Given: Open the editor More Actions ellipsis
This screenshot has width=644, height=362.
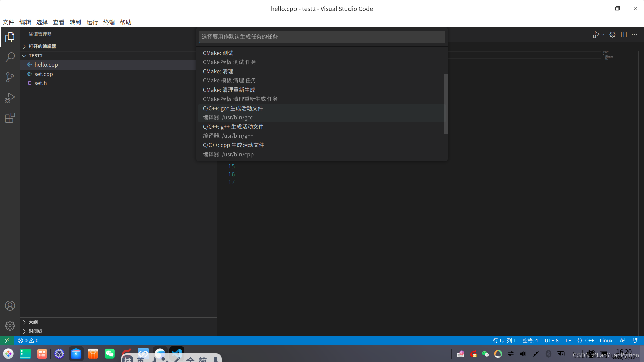Looking at the screenshot, I should [x=635, y=35].
